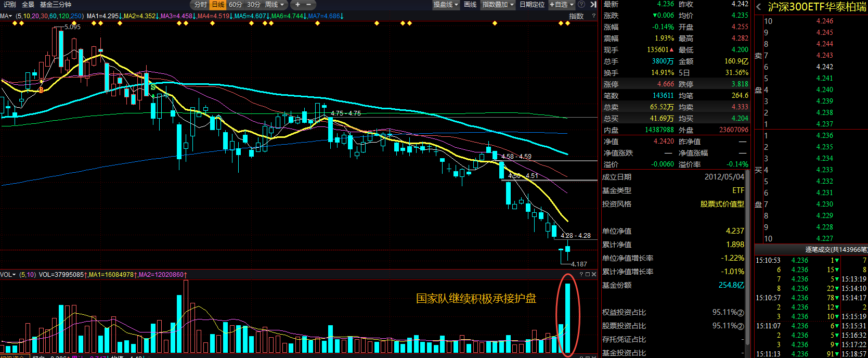Edit MA parameters (5,10,20,30,60,120,250)
Image resolution: width=868 pixels, height=358 pixels.
(x=49, y=16)
